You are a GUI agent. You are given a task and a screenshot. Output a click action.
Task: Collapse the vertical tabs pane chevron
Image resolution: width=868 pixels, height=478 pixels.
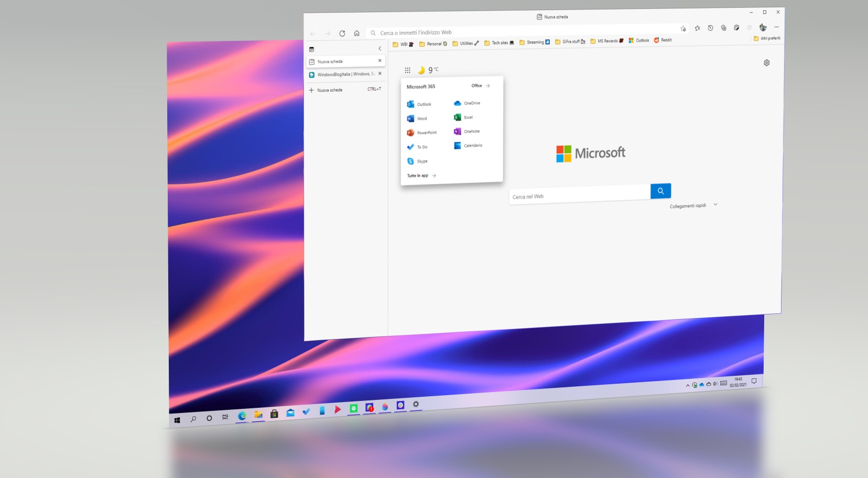(x=380, y=48)
